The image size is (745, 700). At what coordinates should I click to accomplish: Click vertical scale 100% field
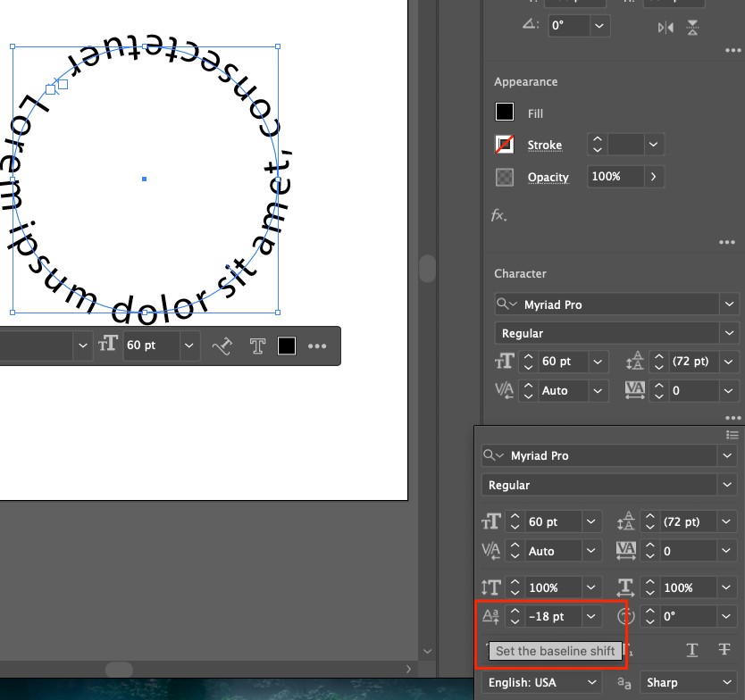553,587
